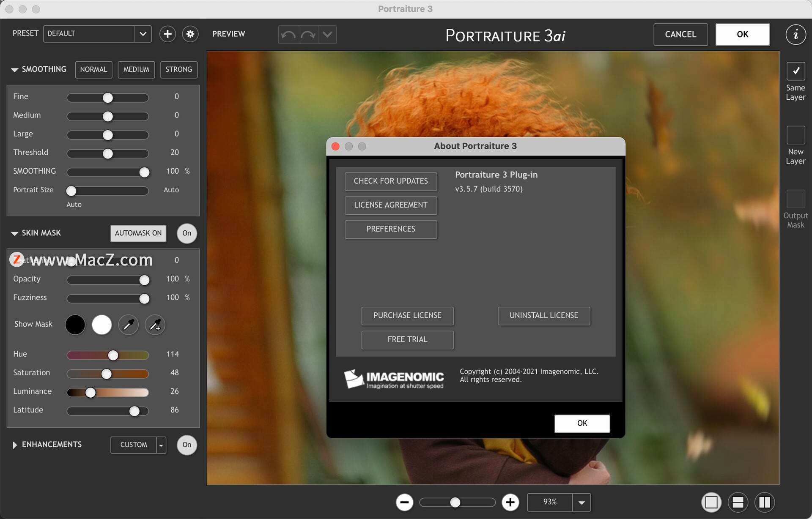This screenshot has width=812, height=519.
Task: Open the zoom percentage dropdown arrow
Action: click(x=582, y=502)
